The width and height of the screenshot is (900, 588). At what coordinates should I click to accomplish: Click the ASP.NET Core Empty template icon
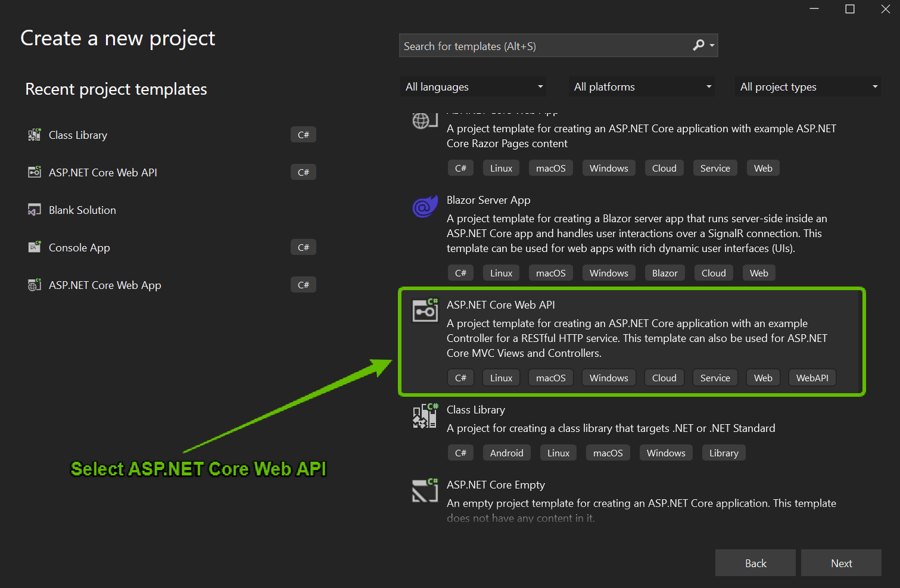pyautogui.click(x=425, y=490)
